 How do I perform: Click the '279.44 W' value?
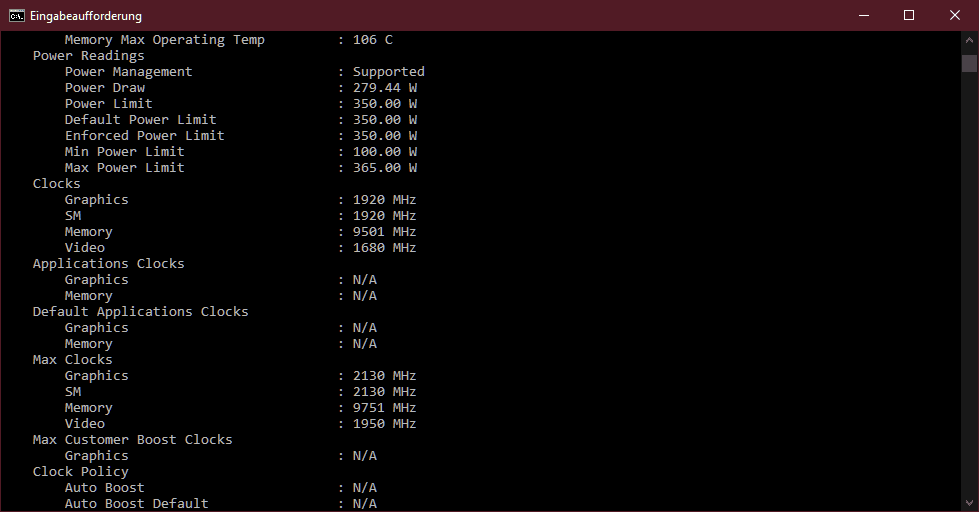(x=385, y=88)
